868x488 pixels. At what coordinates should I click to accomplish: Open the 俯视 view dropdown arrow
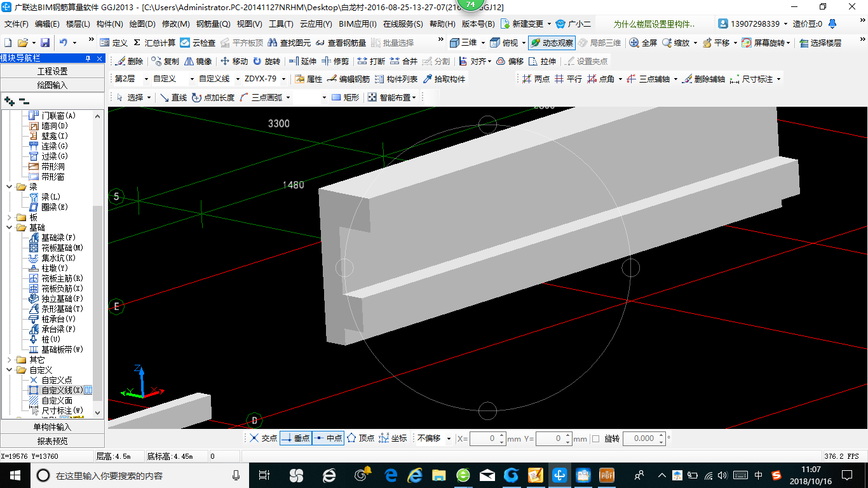pos(523,43)
